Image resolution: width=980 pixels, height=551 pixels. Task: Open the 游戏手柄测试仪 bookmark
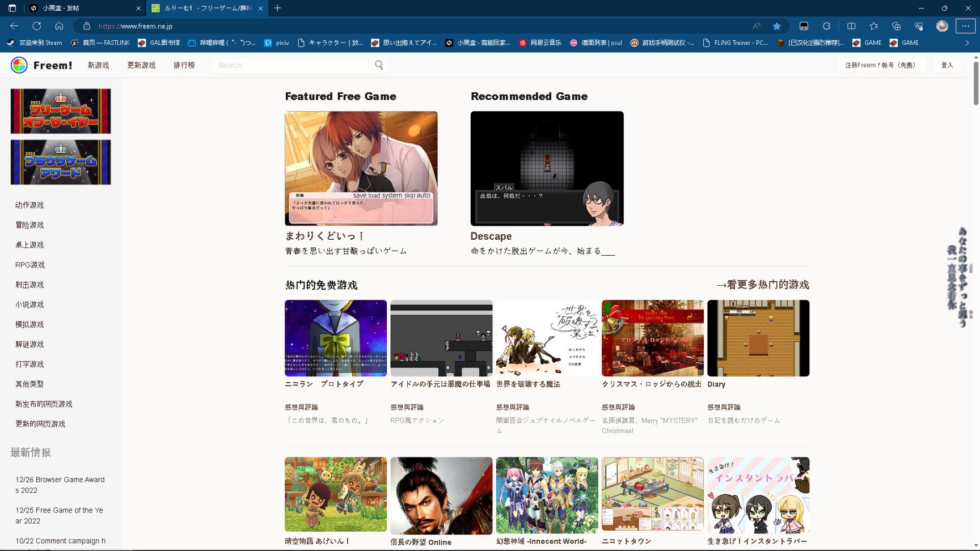[x=662, y=43]
